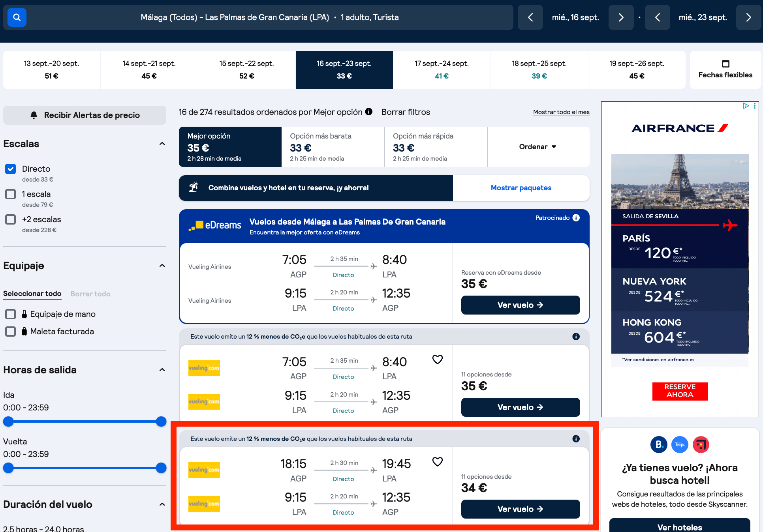763x532 pixels.
Task: Click Seleccionar todo in Equipaje
Action: click(32, 294)
